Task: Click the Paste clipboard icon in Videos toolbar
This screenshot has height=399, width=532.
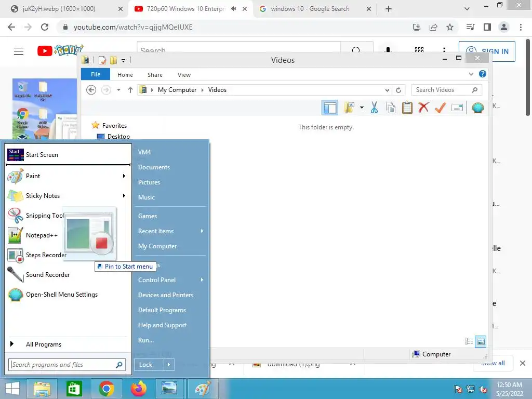Action: 407,108
